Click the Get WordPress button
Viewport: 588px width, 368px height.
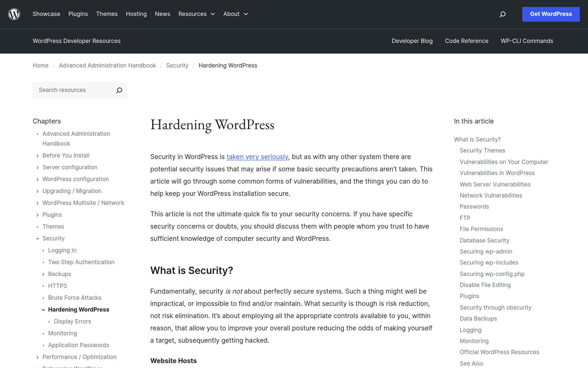tap(551, 14)
